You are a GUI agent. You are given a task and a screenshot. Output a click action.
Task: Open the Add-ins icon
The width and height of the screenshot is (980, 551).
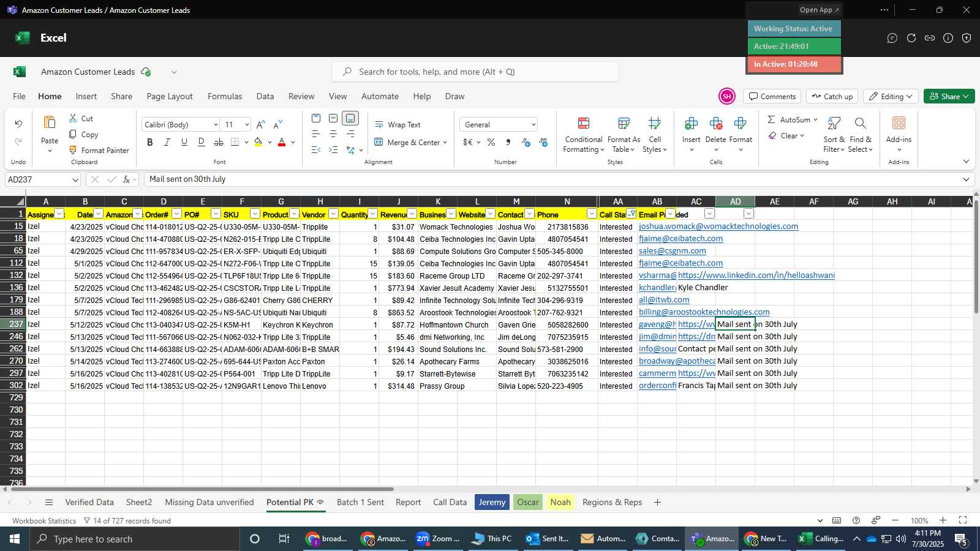tap(899, 123)
